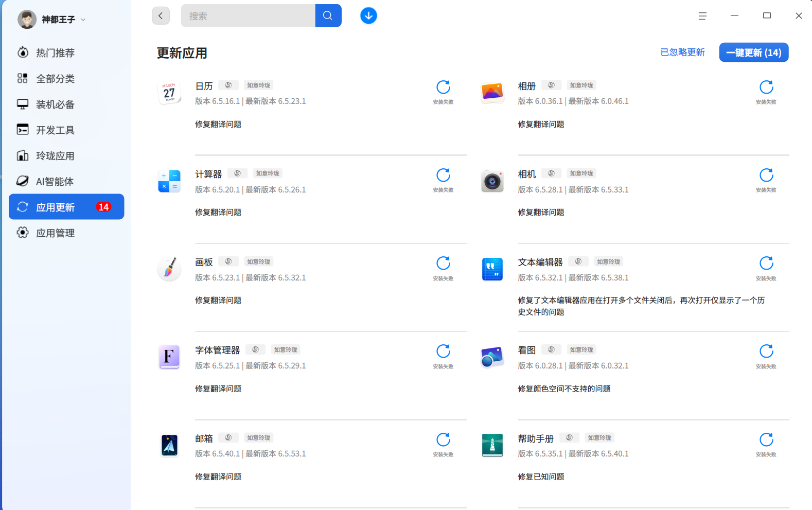Select 全部分类 in the sidebar
Viewport: 812px width, 510px height.
66,78
